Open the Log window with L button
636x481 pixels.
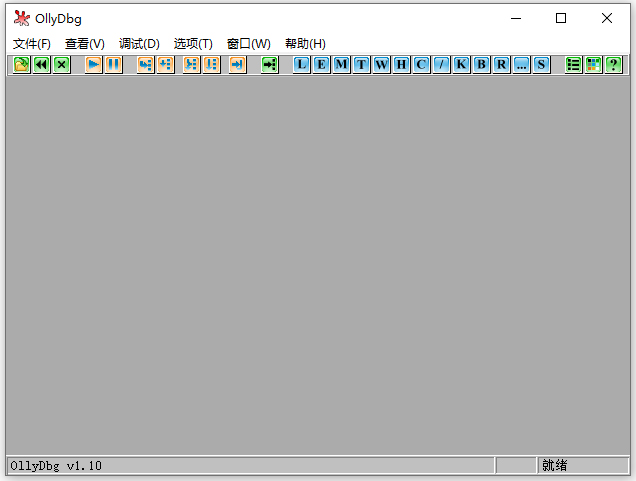point(301,65)
